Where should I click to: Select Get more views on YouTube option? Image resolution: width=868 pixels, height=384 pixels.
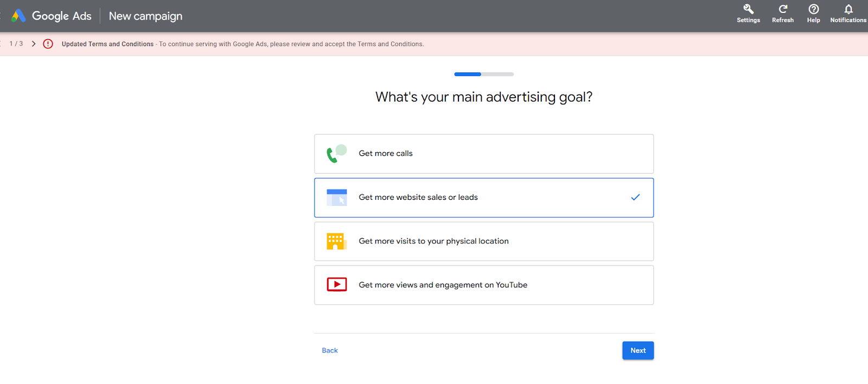click(483, 285)
